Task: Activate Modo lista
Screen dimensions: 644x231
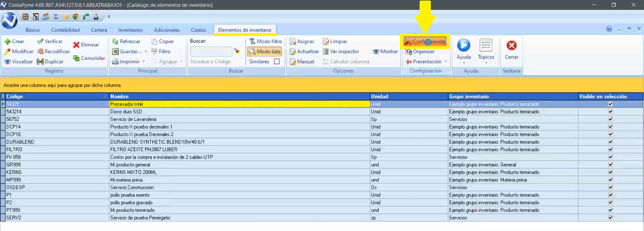Action: [265, 52]
